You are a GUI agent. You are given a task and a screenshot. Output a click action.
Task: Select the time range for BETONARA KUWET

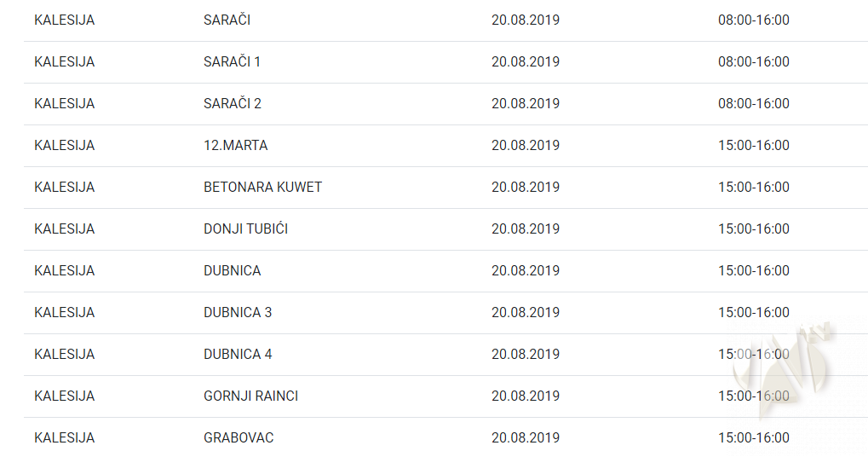pyautogui.click(x=753, y=188)
